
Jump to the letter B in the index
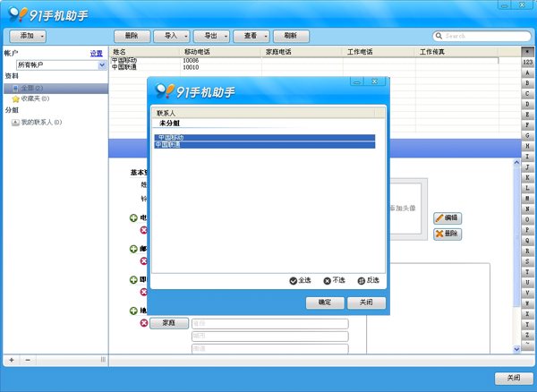527,83
